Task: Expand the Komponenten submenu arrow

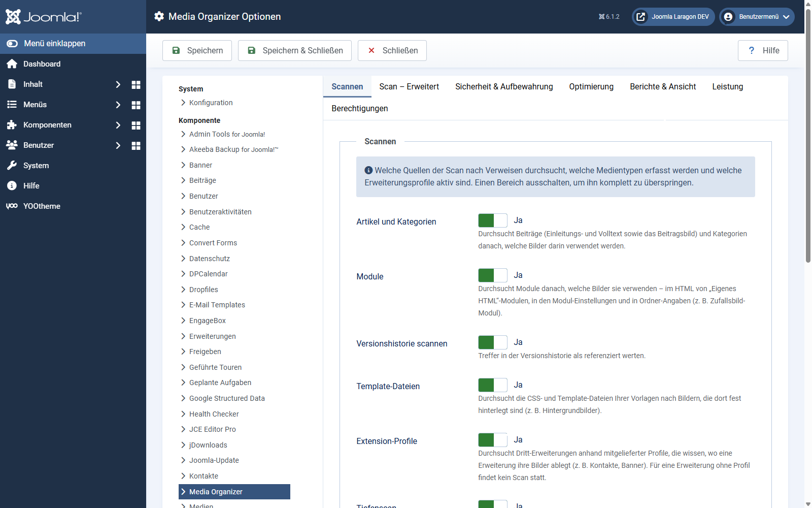Action: tap(118, 125)
